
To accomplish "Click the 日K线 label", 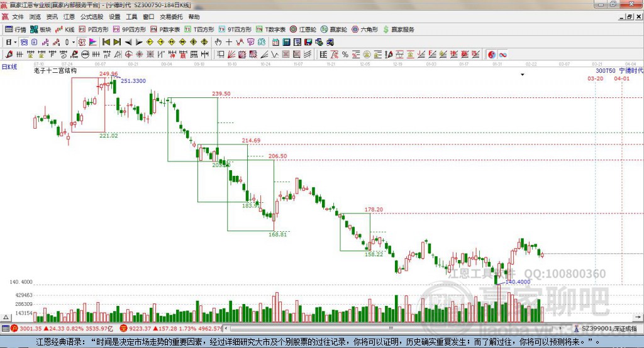I will [x=9, y=67].
